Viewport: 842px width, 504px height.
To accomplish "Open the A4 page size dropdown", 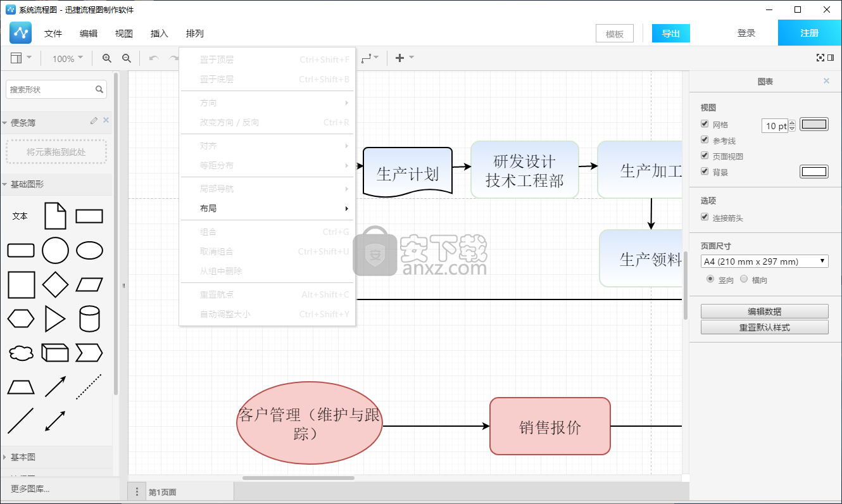I will point(765,261).
